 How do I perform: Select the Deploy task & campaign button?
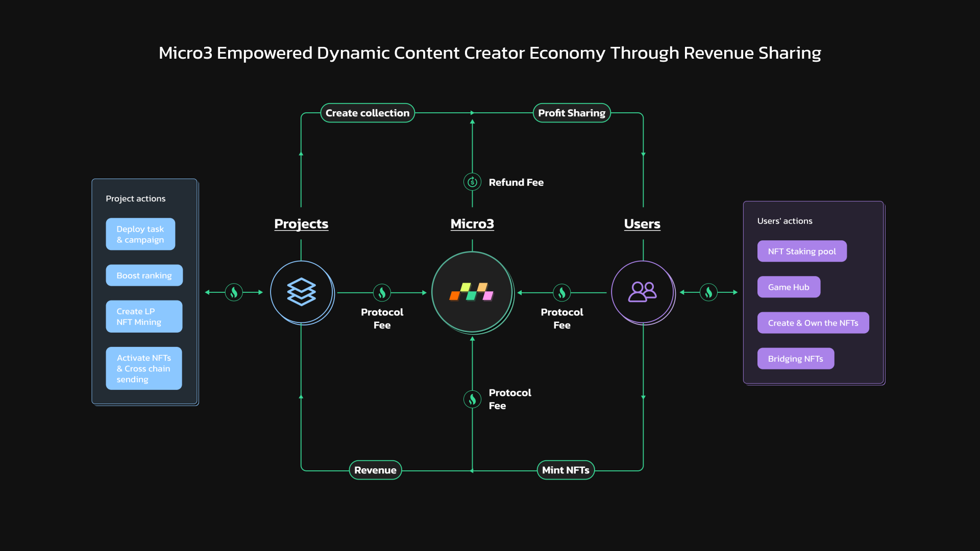tap(140, 234)
